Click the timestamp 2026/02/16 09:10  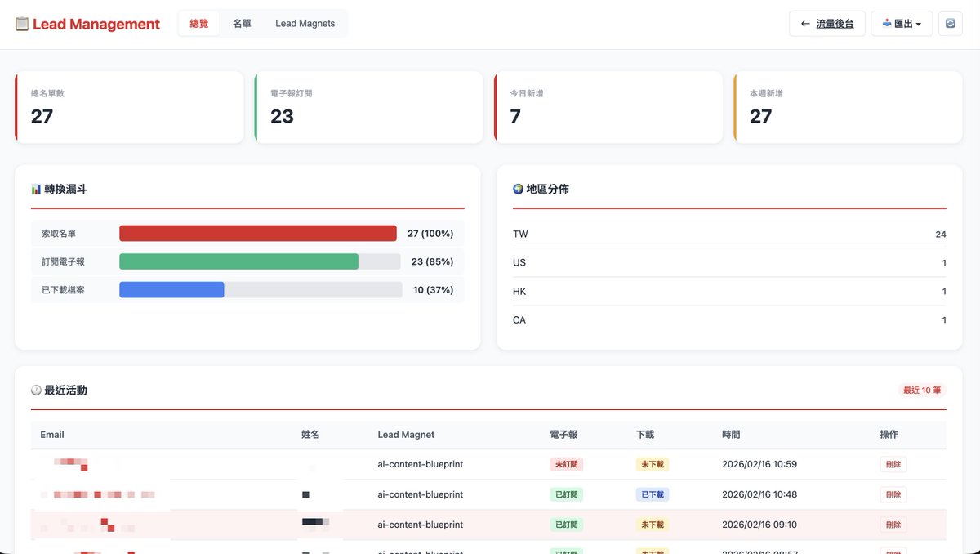759,525
